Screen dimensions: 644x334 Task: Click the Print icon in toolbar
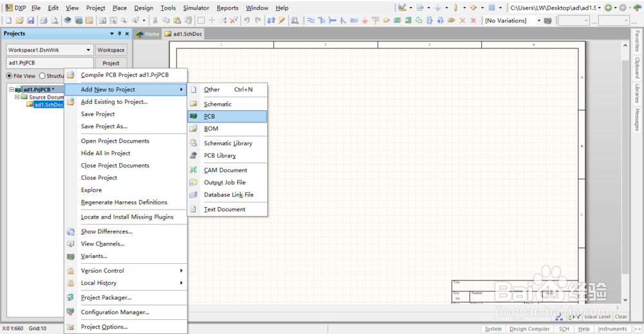point(44,20)
